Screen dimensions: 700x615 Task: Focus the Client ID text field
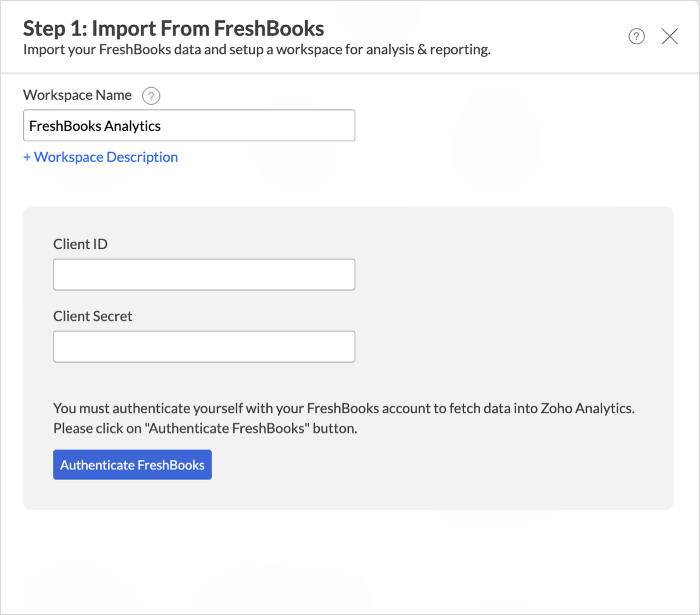point(203,274)
